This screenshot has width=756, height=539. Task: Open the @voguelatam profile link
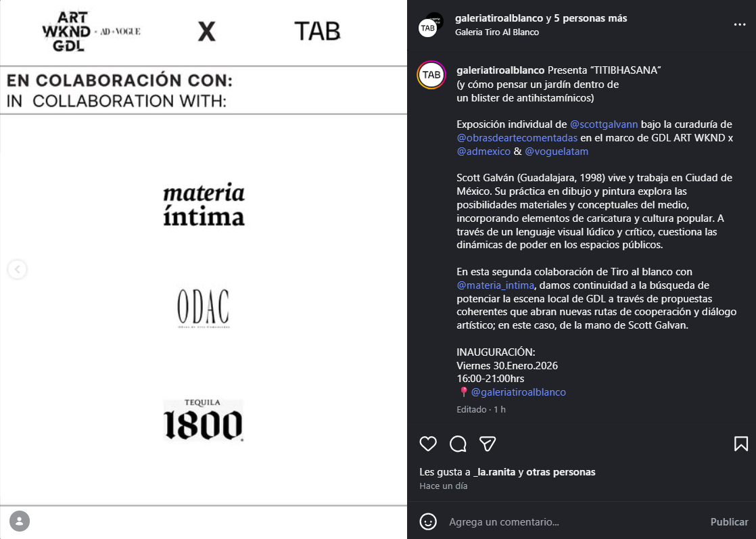pos(557,151)
